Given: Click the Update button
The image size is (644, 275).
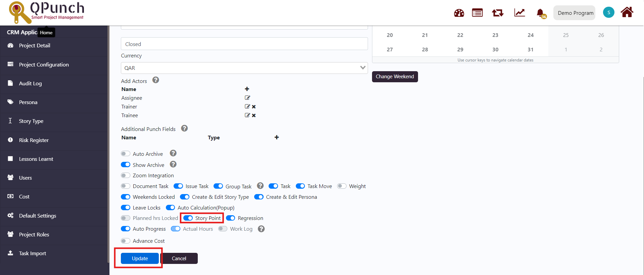Looking at the screenshot, I should (x=140, y=258).
